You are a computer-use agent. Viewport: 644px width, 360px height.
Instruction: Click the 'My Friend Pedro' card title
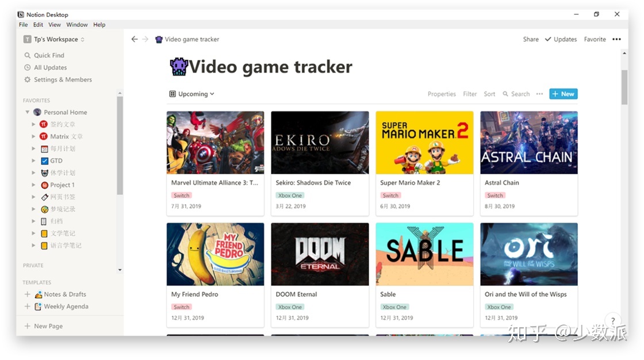[x=194, y=294]
